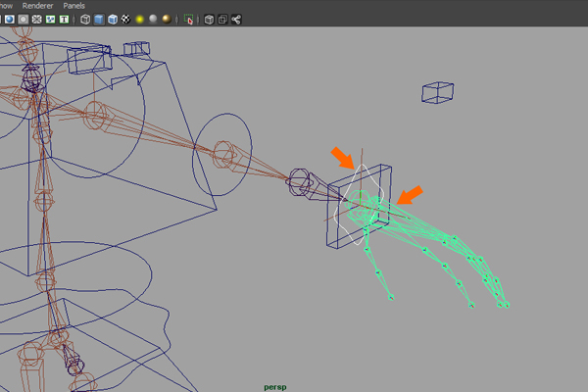Click the isolate select icon
The width and height of the screenshot is (588, 392).
(x=188, y=20)
